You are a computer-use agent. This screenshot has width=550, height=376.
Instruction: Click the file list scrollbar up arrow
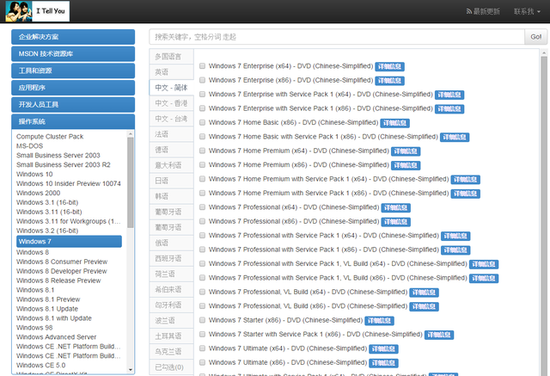tap(544, 53)
